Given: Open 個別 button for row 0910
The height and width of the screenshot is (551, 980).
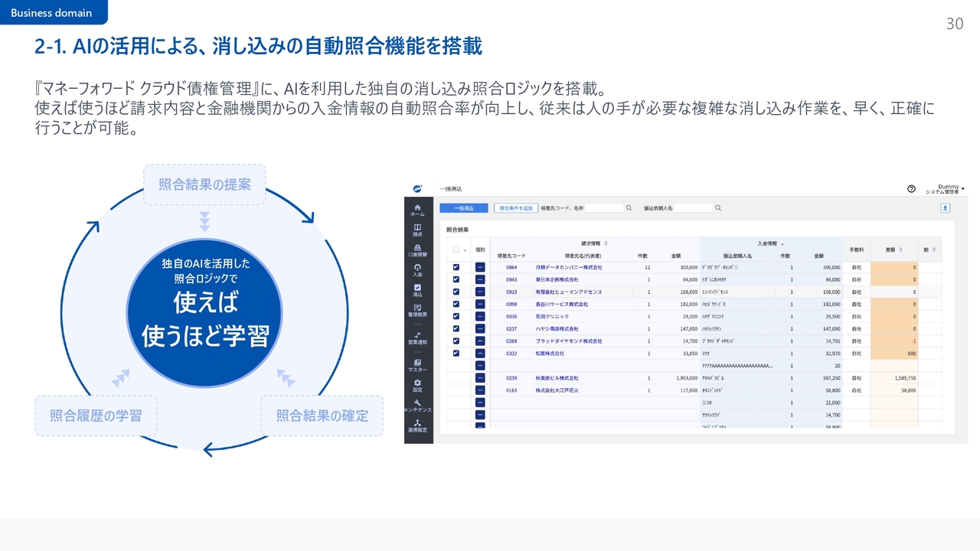Looking at the screenshot, I should (480, 292).
